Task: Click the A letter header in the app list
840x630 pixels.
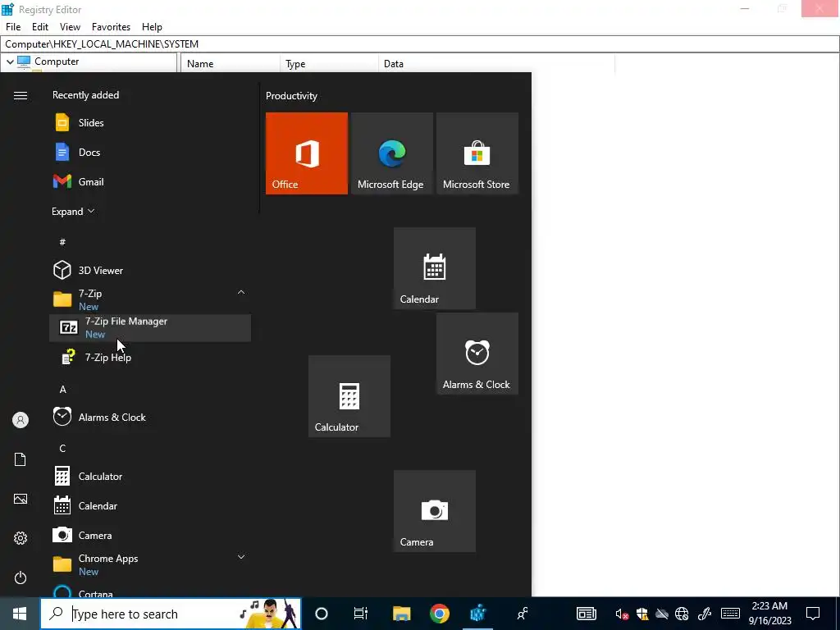Action: pyautogui.click(x=62, y=390)
